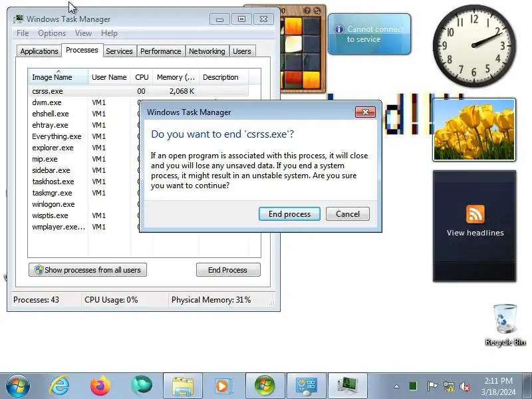This screenshot has width=532, height=399.
Task: Switch to the Applications tab
Action: pos(39,51)
